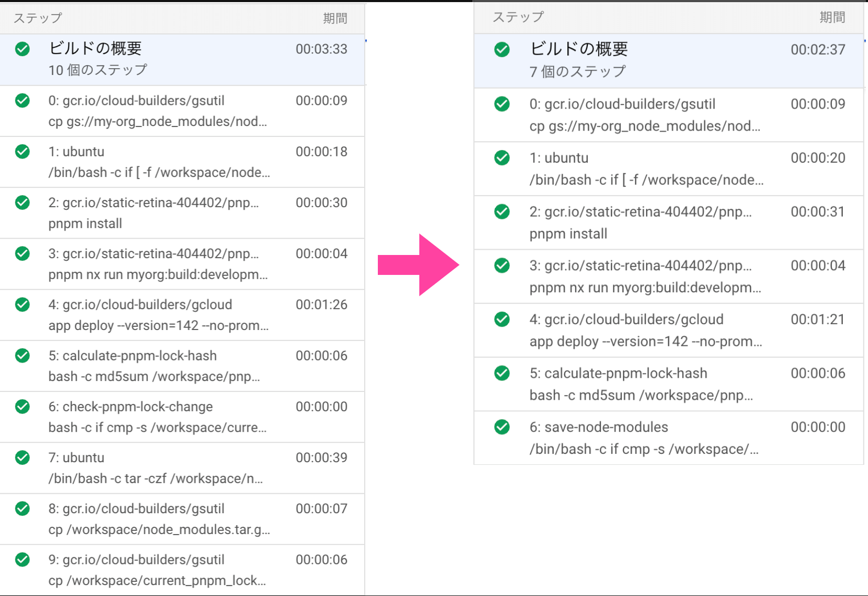
Task: Click success icon of calculate-pnpm-lock-hash in 10-step list
Action: (23, 355)
